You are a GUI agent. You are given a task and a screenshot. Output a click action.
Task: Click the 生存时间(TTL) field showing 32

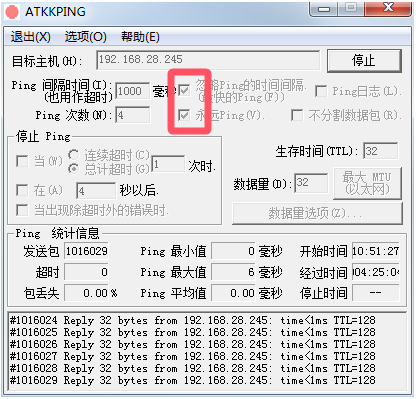[381, 151]
